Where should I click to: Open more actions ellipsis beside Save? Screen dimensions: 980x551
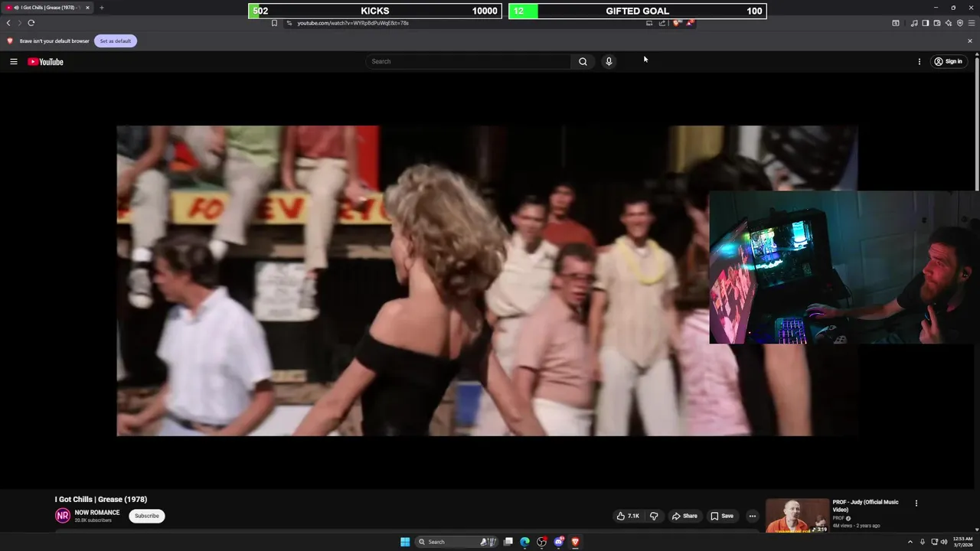(x=752, y=516)
